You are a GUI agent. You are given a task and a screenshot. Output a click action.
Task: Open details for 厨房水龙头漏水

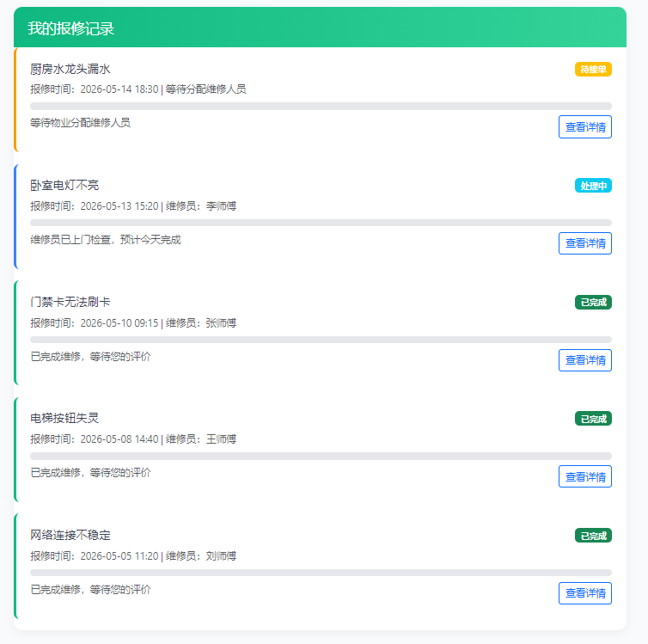click(584, 127)
